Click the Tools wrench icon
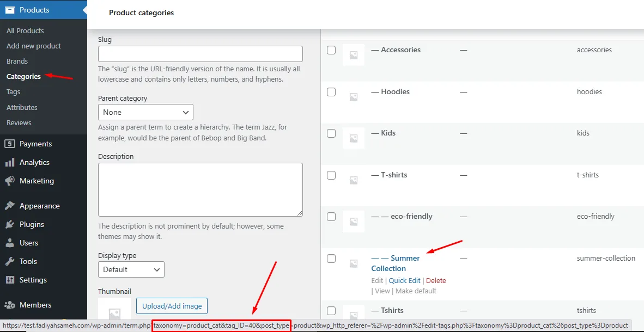This screenshot has width=644, height=332. [10, 261]
